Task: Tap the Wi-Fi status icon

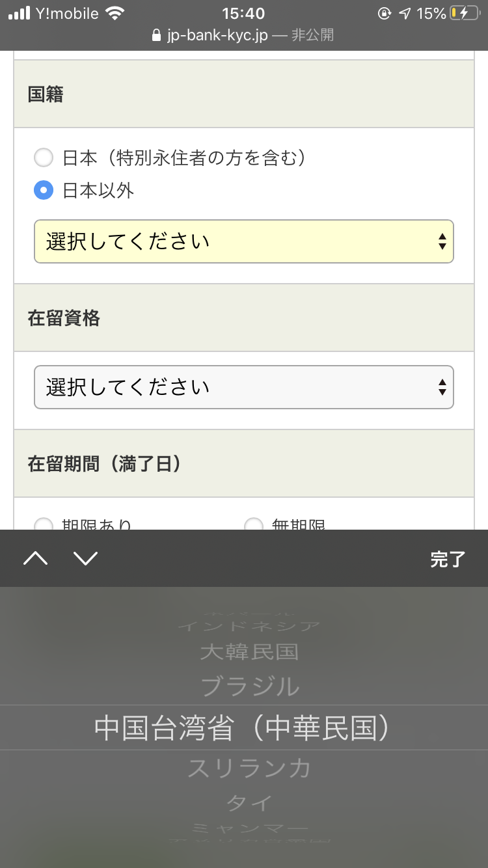Action: point(115,13)
